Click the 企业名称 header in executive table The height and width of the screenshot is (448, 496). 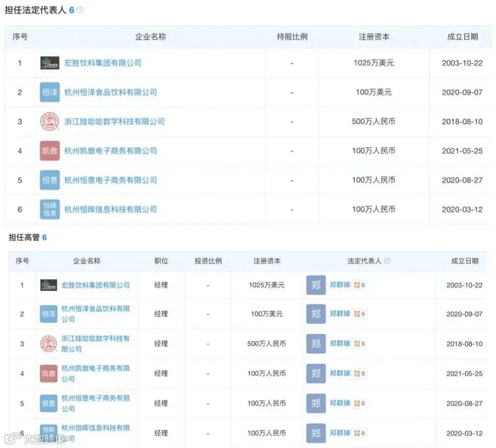(x=87, y=261)
